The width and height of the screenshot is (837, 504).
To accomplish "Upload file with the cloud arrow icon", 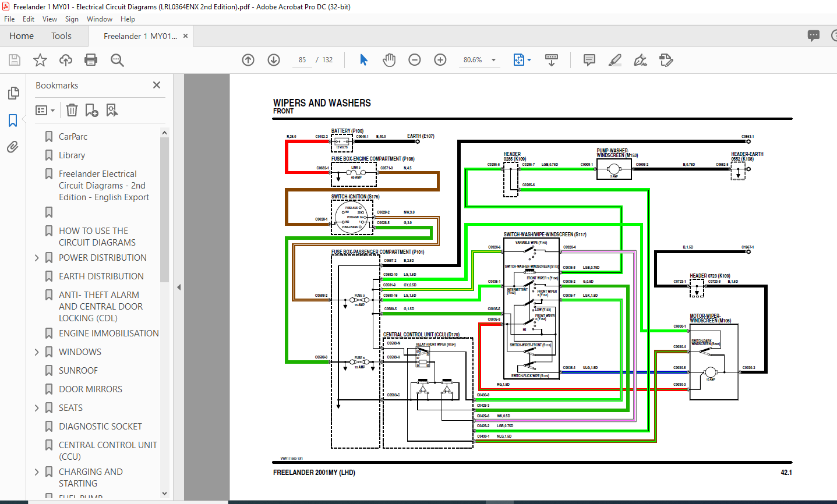I will (66, 60).
